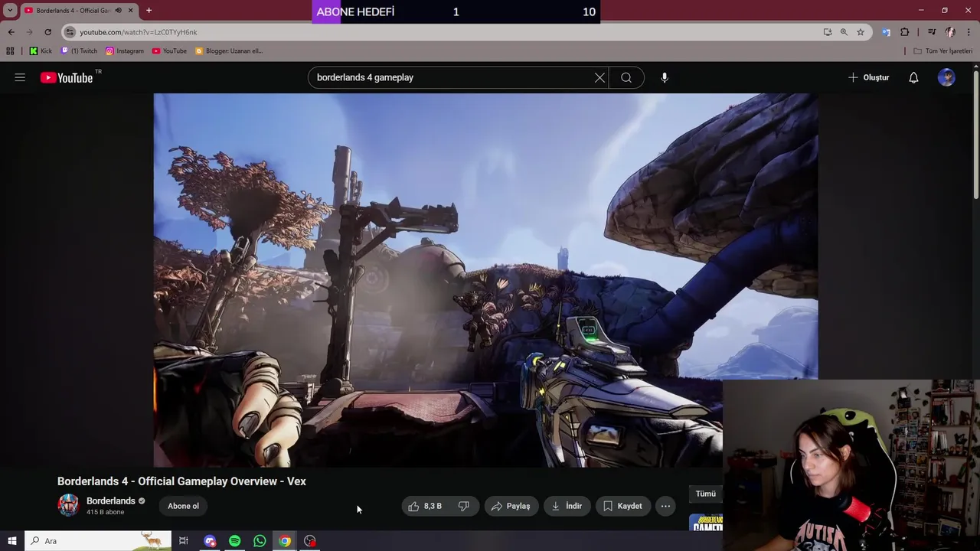Viewport: 980px width, 551px height.
Task: Toggle play on the Borderlands video player
Action: [x=485, y=280]
